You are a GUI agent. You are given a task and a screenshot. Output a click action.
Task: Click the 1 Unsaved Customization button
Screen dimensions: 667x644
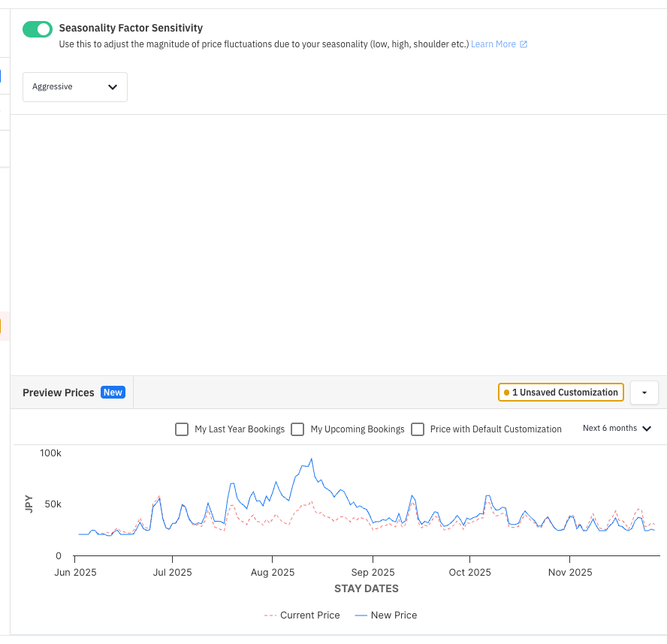(x=560, y=393)
